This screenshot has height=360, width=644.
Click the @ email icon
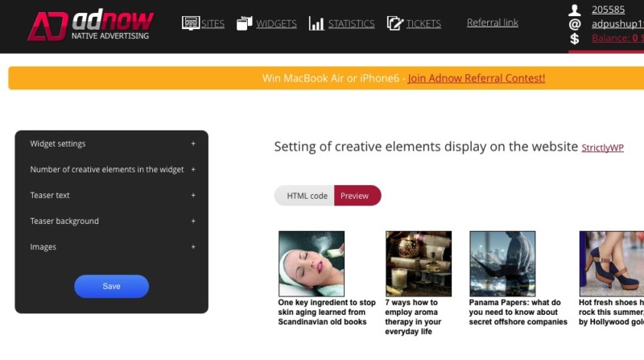(575, 24)
